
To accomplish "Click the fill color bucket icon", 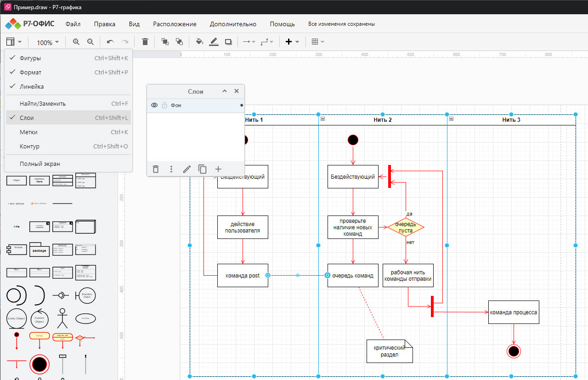I will point(199,42).
